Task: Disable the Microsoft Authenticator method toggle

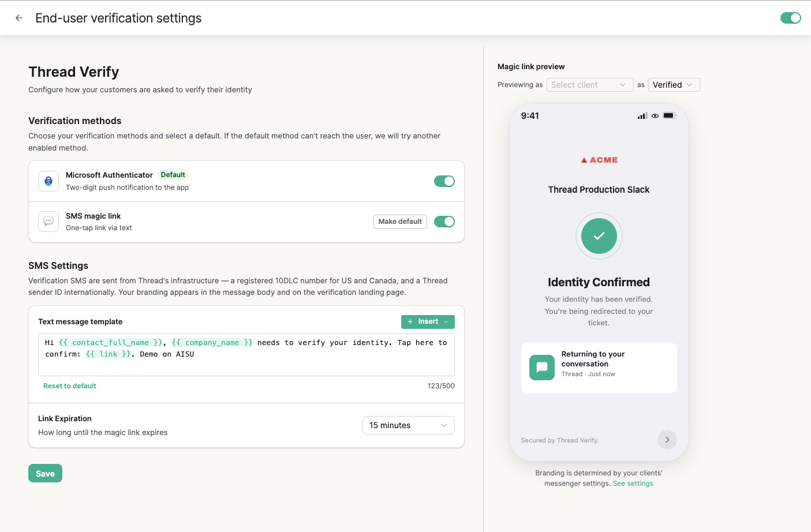Action: 444,181
